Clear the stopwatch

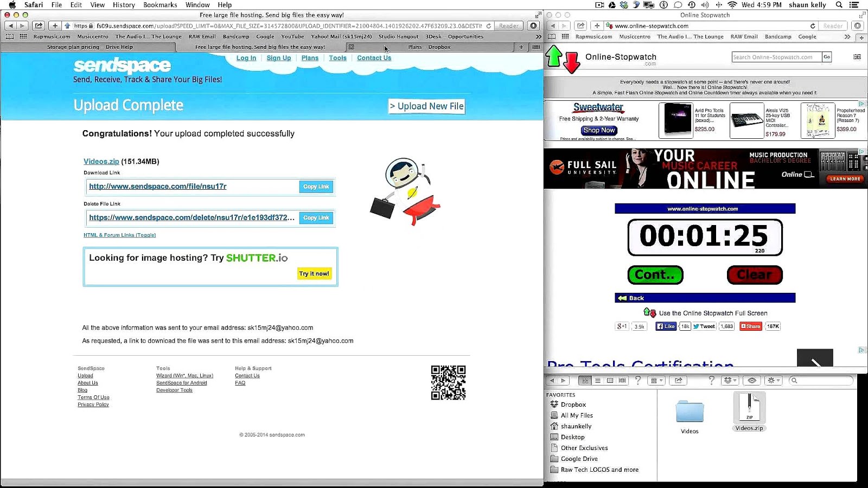pyautogui.click(x=755, y=275)
